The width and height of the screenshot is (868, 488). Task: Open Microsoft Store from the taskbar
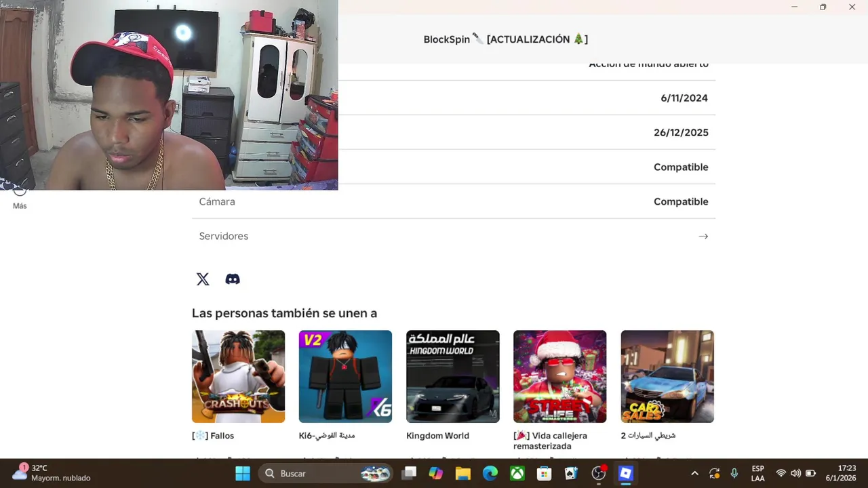click(x=545, y=473)
